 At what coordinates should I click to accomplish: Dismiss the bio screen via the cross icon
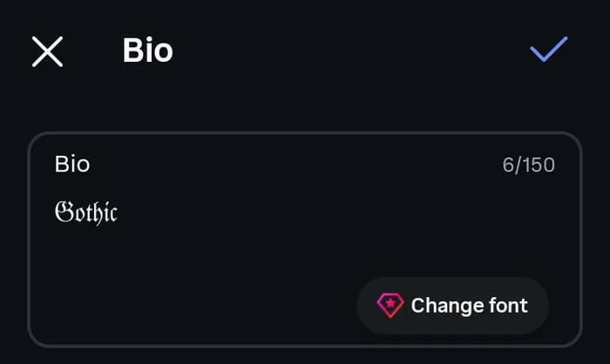[x=47, y=51]
